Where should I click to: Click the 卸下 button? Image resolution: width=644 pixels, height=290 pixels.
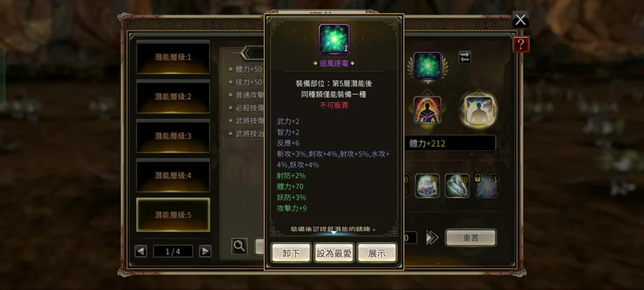pyautogui.click(x=291, y=253)
